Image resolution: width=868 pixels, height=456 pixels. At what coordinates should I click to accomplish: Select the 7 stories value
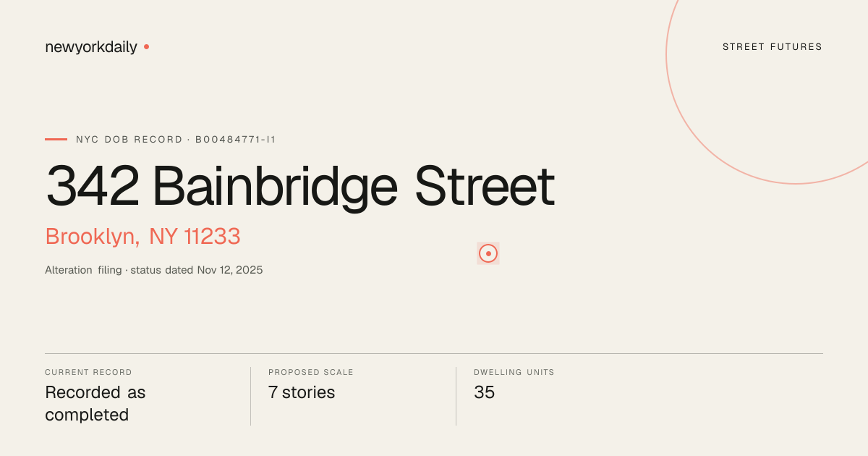pos(302,392)
